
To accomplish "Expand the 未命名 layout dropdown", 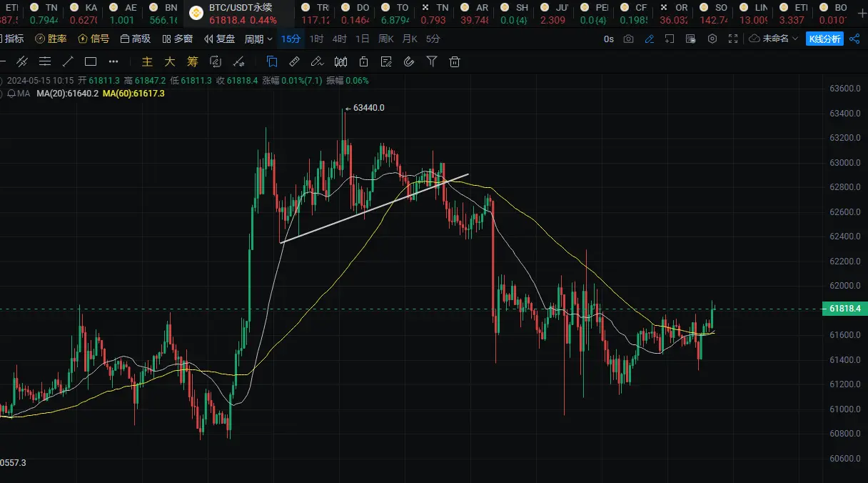I will coord(774,39).
